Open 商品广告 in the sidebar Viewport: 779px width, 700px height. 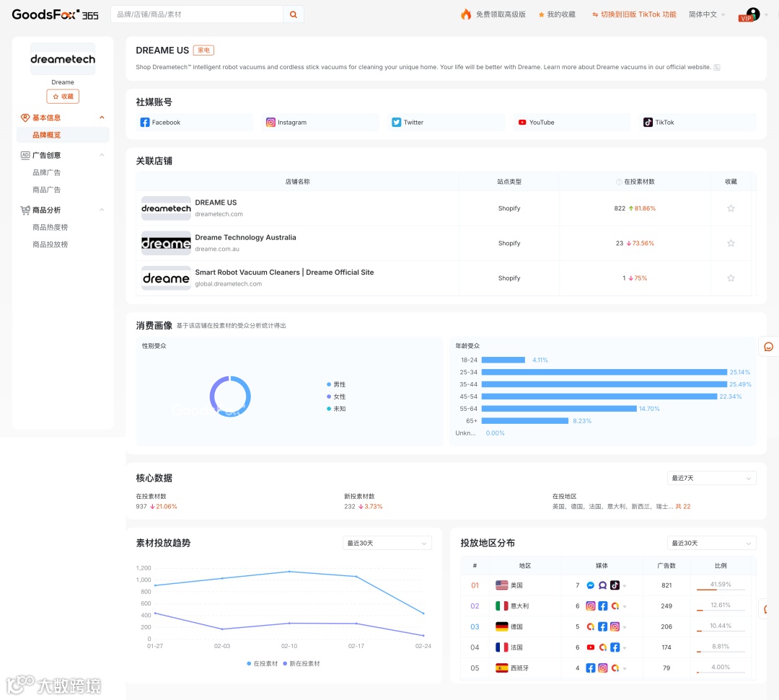[47, 190]
